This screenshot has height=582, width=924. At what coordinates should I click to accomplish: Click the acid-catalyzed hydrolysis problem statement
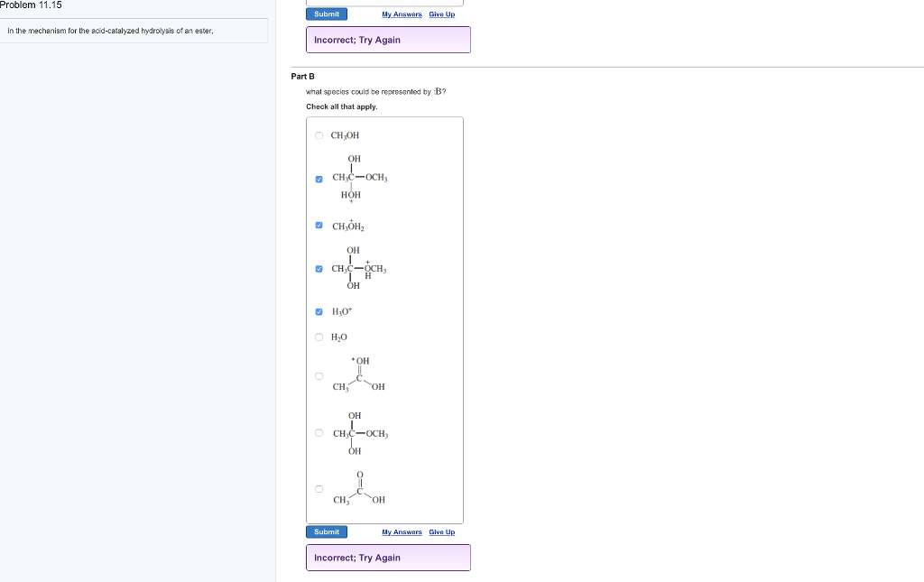click(x=110, y=32)
